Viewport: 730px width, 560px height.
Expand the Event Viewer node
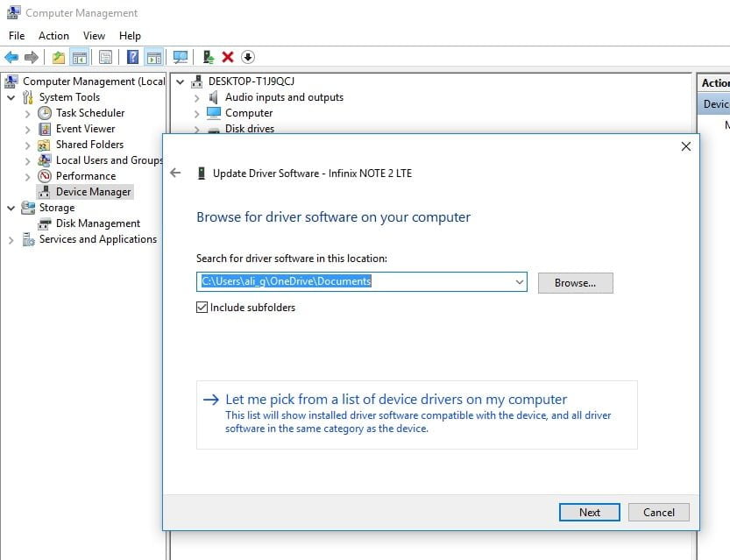[x=27, y=130]
